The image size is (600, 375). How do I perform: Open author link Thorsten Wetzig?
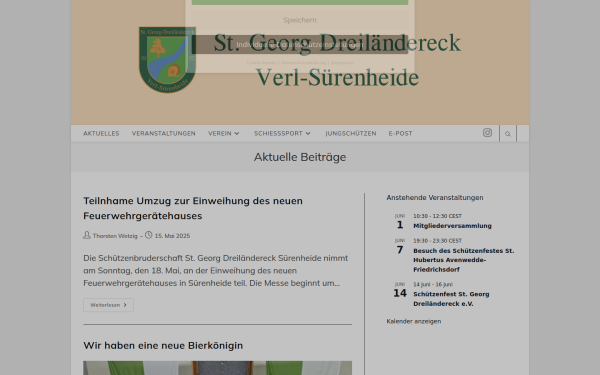click(115, 236)
